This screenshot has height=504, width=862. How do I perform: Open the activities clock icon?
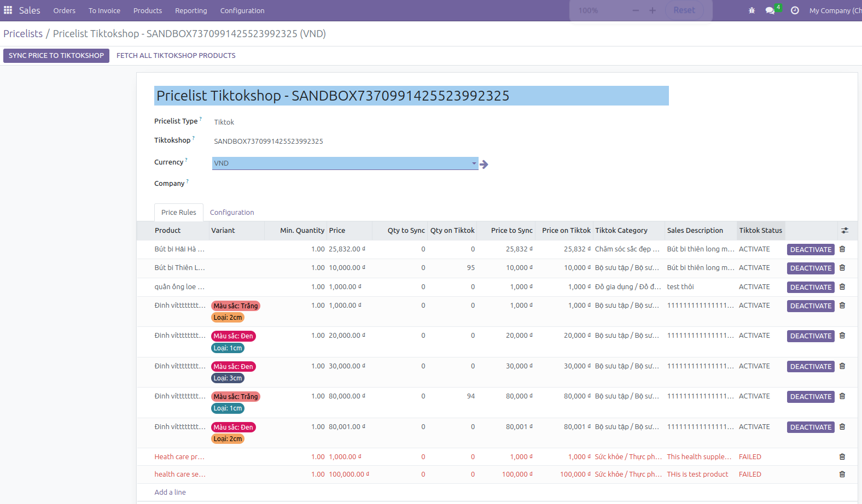click(795, 10)
